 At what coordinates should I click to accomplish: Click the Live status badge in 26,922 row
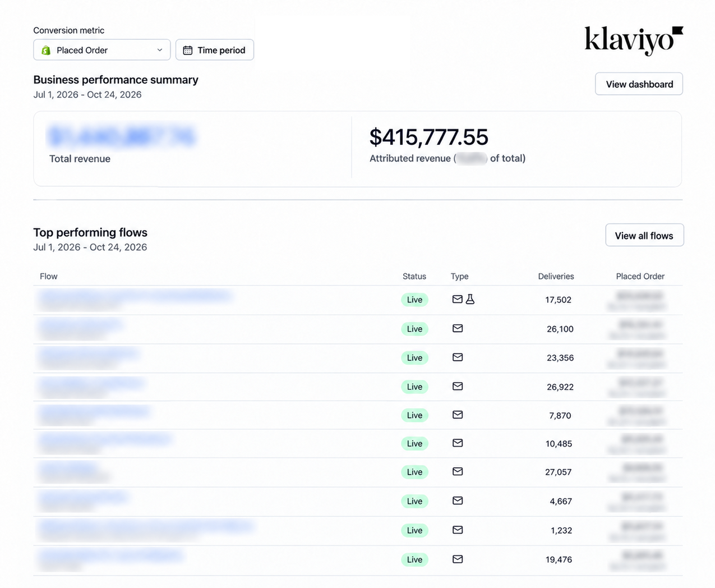[x=414, y=387]
